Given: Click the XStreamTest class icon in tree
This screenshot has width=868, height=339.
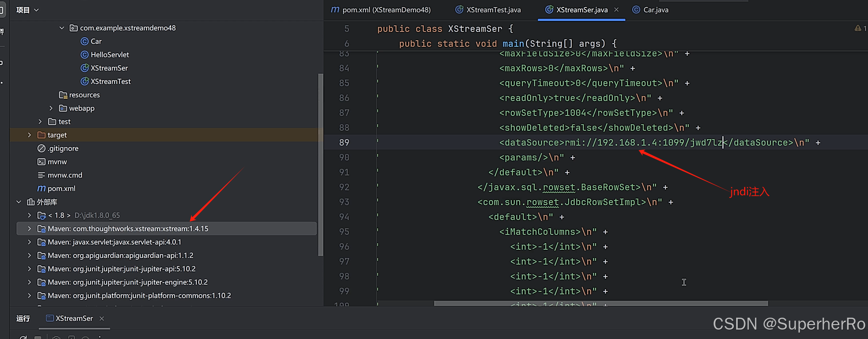Looking at the screenshot, I should point(85,81).
